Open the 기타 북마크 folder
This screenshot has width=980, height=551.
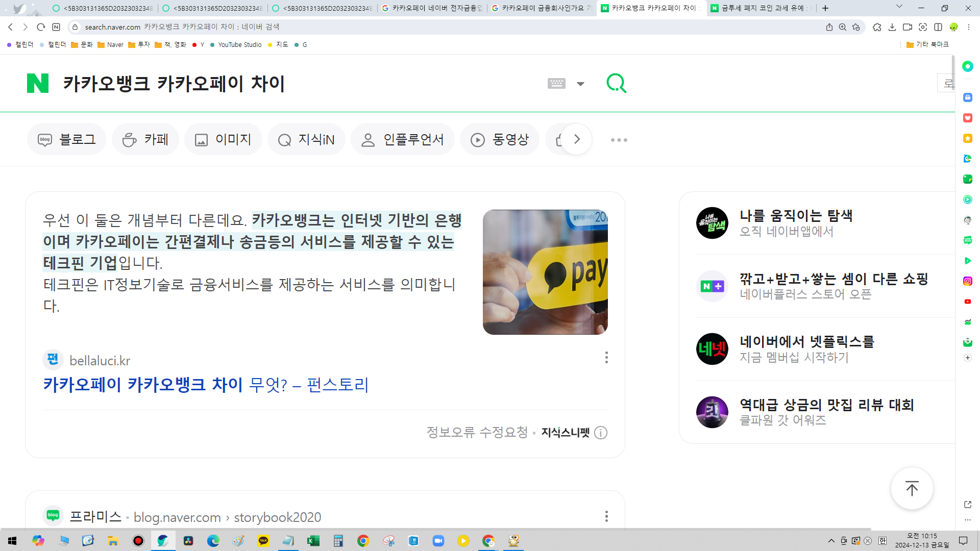927,45
